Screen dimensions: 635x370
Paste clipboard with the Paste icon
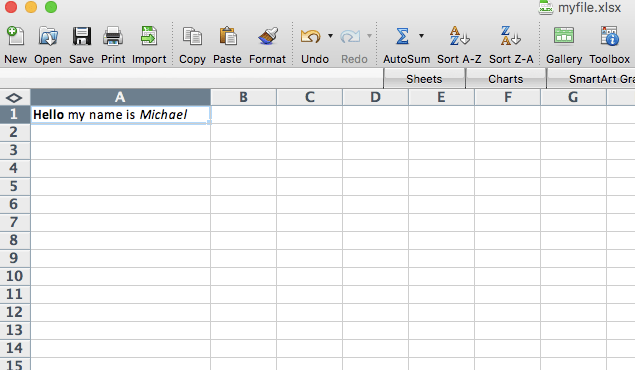[x=228, y=36]
